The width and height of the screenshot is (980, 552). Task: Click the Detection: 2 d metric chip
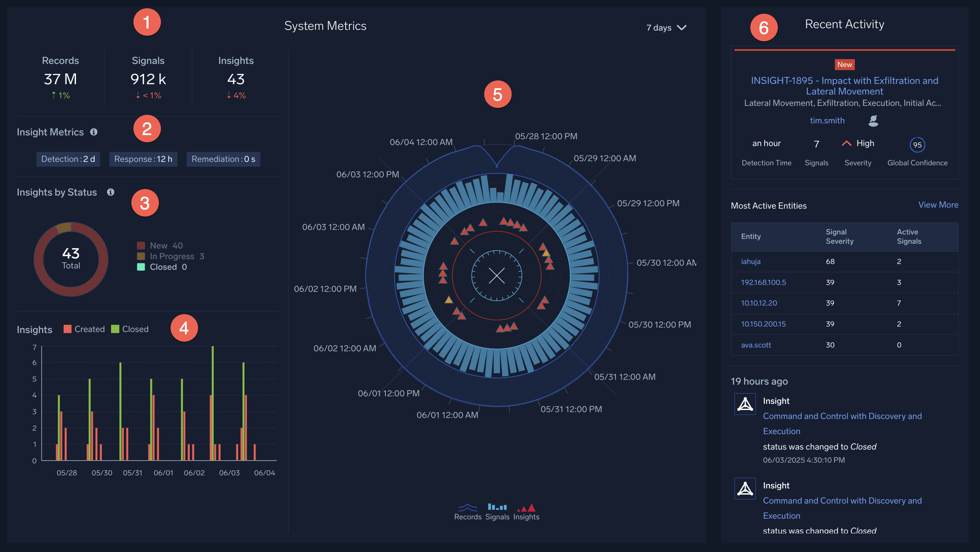click(x=68, y=159)
